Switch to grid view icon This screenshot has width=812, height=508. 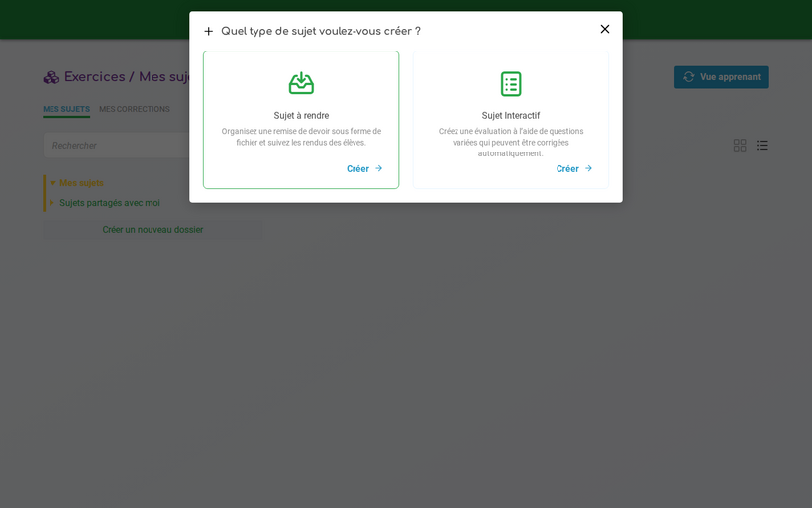point(740,145)
